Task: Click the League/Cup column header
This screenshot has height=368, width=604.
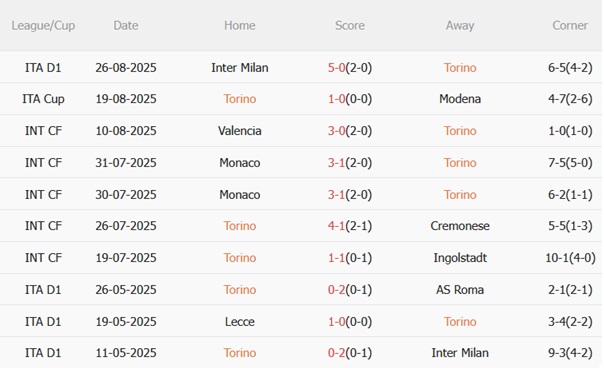Action: (43, 26)
